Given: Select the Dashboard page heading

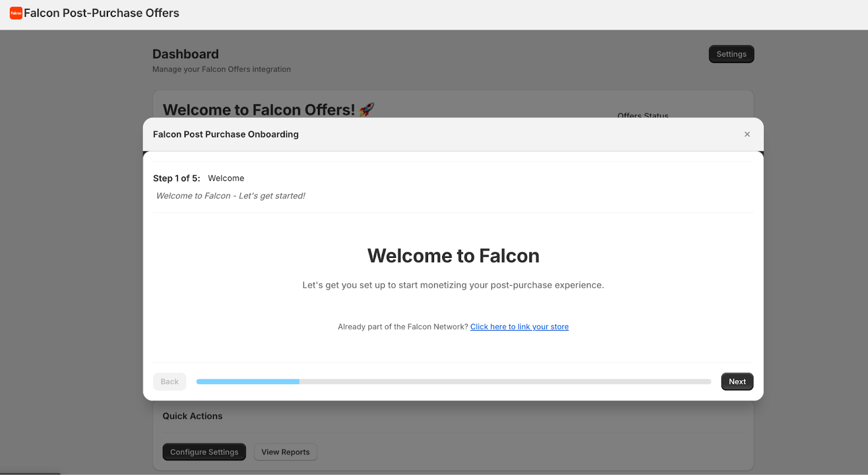Looking at the screenshot, I should coord(186,54).
